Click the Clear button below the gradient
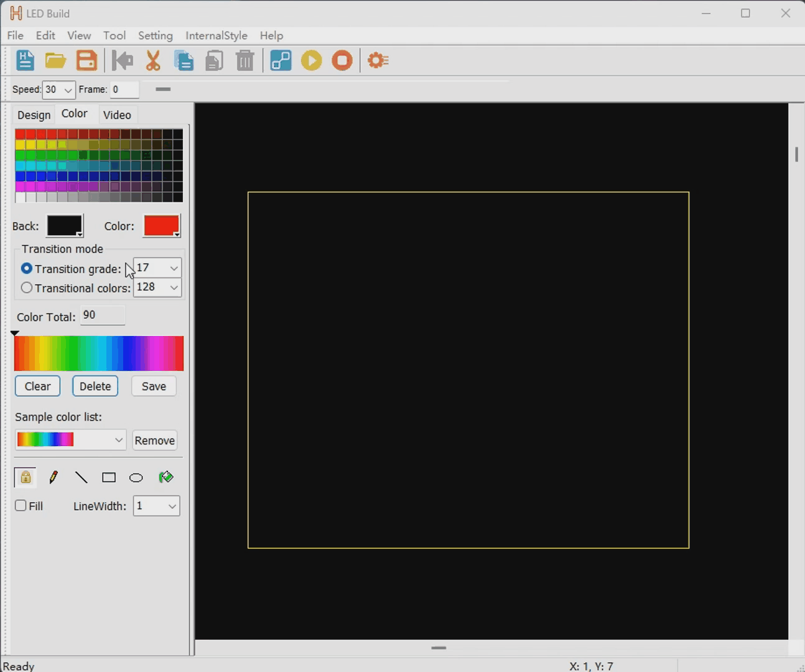Screen dimensions: 805x672 [x=37, y=386]
